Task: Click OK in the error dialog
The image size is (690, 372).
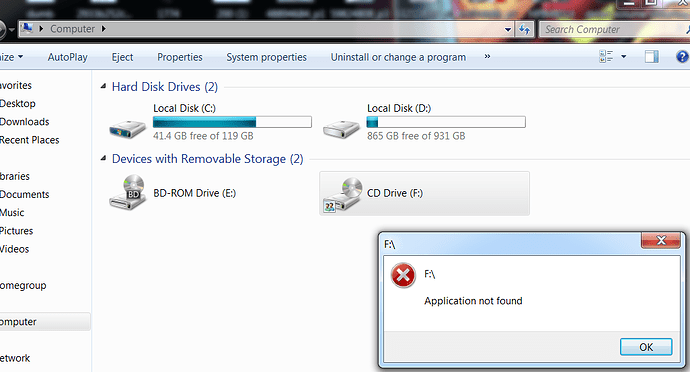Action: click(646, 347)
